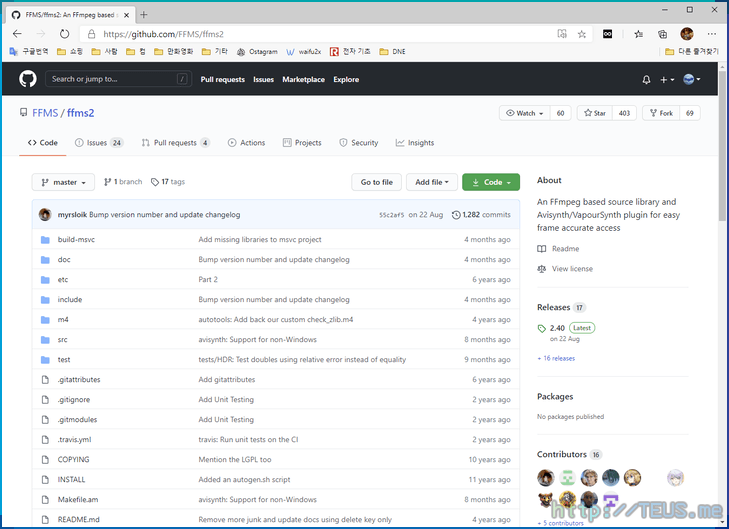
Task: Open the Makefile.am file
Action: (x=78, y=499)
